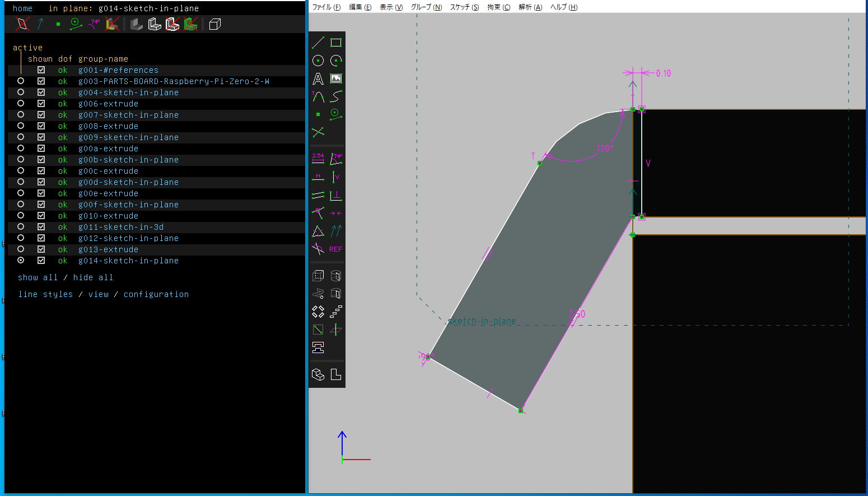Viewport: 868px width, 496px height.
Task: Click the step and repeat translating icon
Action: click(x=336, y=312)
